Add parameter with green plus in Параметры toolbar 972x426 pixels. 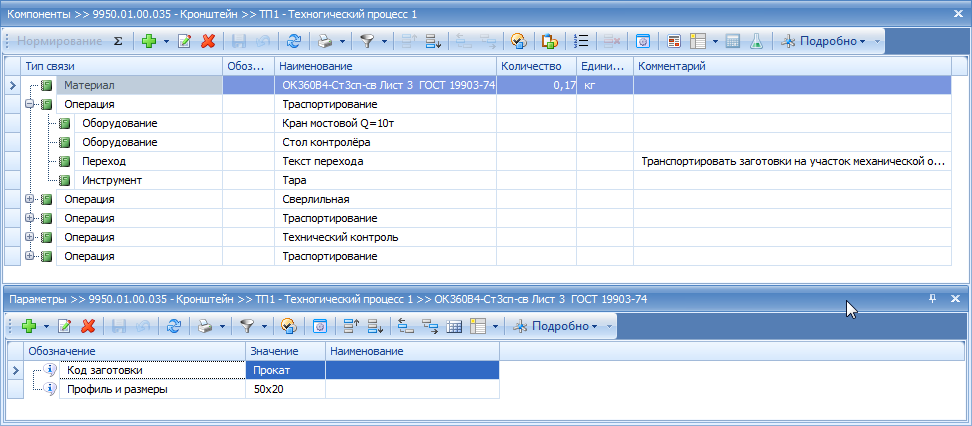29,326
